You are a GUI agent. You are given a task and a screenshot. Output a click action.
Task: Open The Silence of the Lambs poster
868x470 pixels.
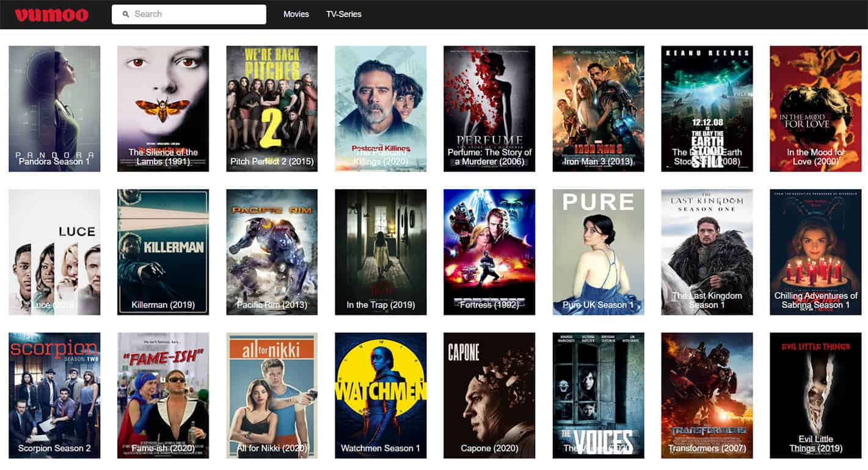pyautogui.click(x=163, y=109)
